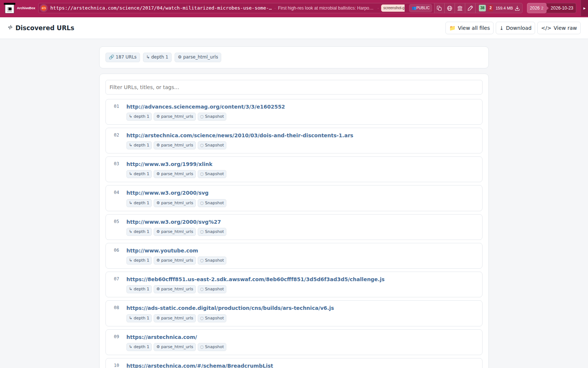Click the parse_html_urls summary chip at the top

[198, 57]
